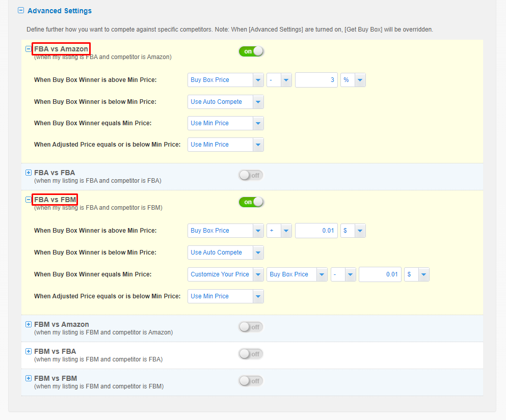
Task: Turn on the FBM vs FBA toggle
Action: (x=251, y=354)
